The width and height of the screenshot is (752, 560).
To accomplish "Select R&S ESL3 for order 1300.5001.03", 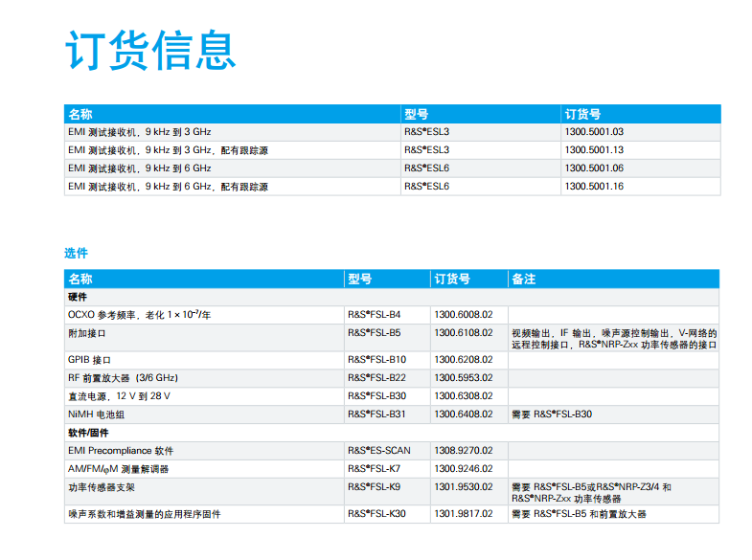I will (x=427, y=132).
